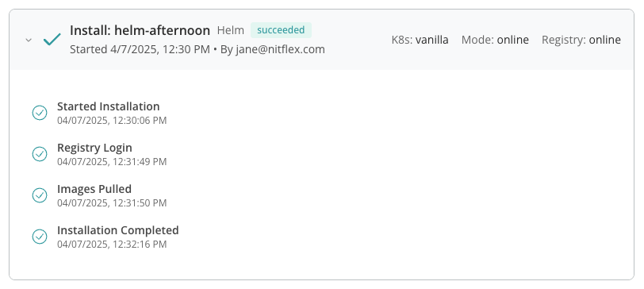Click the Registry Login check circle icon

click(40, 154)
